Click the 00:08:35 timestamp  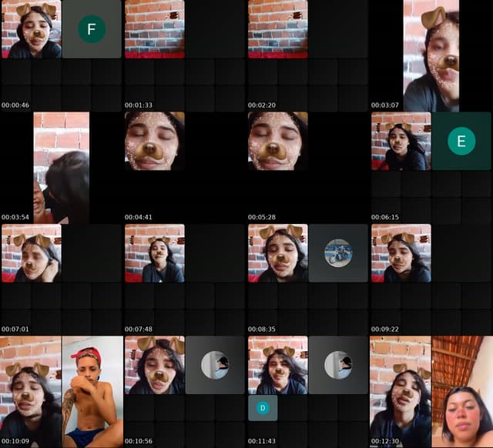[262, 329]
